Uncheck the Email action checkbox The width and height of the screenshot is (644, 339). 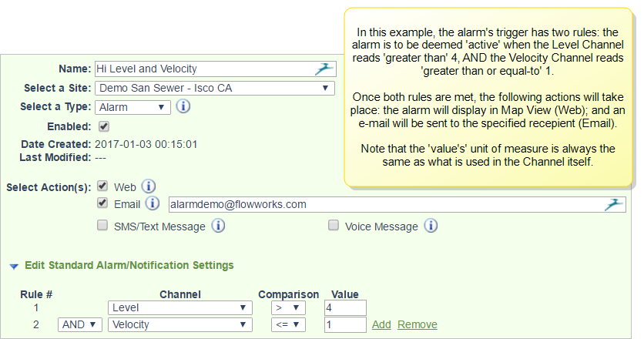(x=102, y=203)
